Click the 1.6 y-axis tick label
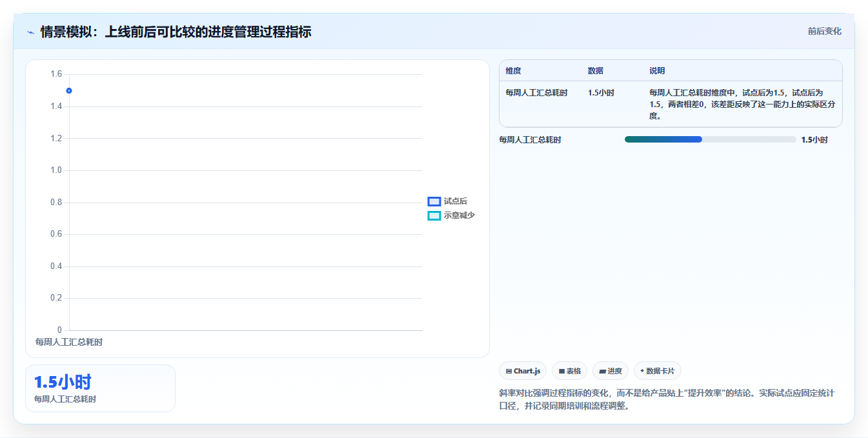 [56, 74]
